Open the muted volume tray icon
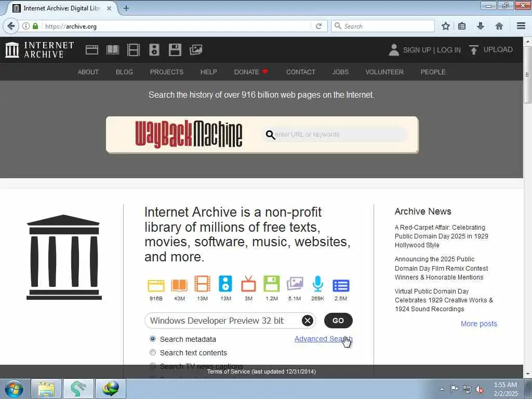 480,389
